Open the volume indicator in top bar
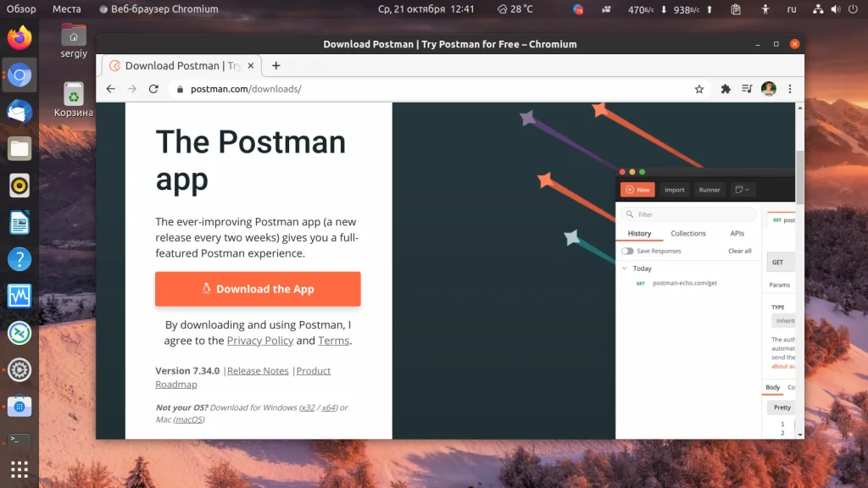 (x=835, y=8)
